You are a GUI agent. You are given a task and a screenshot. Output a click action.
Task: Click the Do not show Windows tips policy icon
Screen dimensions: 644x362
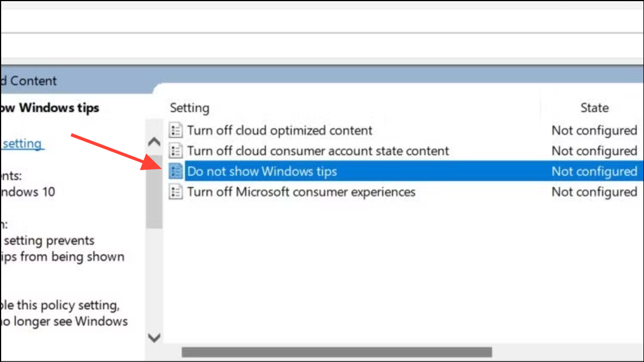pyautogui.click(x=175, y=171)
